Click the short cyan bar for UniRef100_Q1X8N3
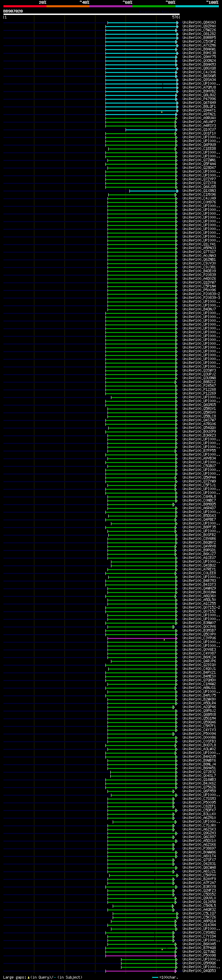This screenshot has width=222, height=980. point(154,191)
